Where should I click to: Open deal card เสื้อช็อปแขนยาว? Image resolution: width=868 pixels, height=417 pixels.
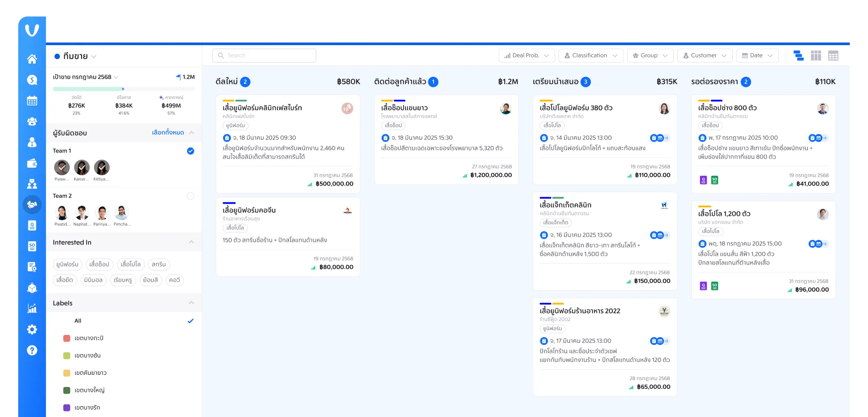446,139
